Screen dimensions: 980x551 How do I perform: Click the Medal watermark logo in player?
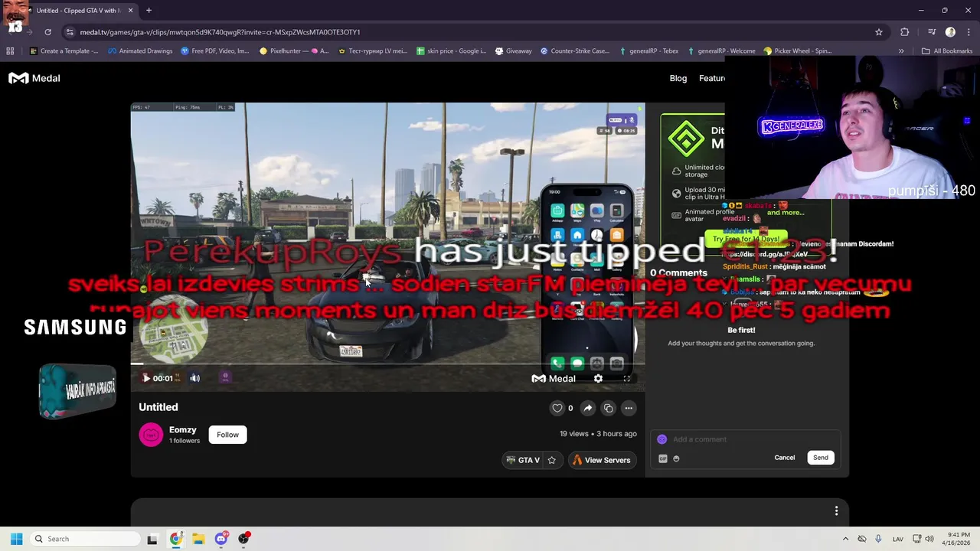coord(554,378)
